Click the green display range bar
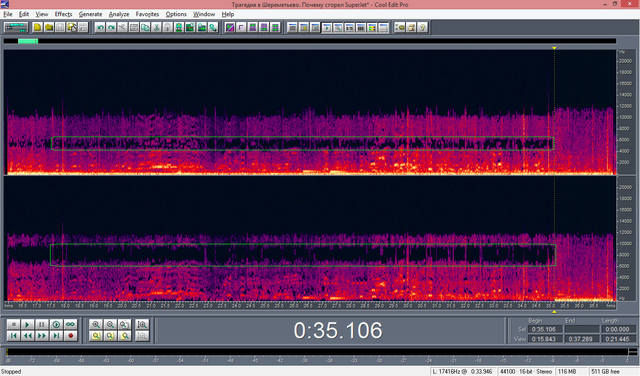Screen dimensions: 640x376 coord(28,41)
